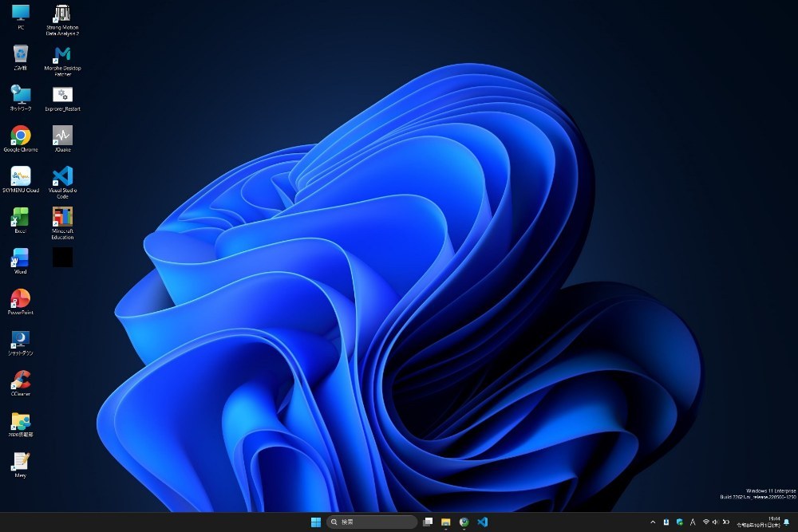Select the Word desktop shortcut
This screenshot has width=798, height=532.
pyautogui.click(x=21, y=261)
